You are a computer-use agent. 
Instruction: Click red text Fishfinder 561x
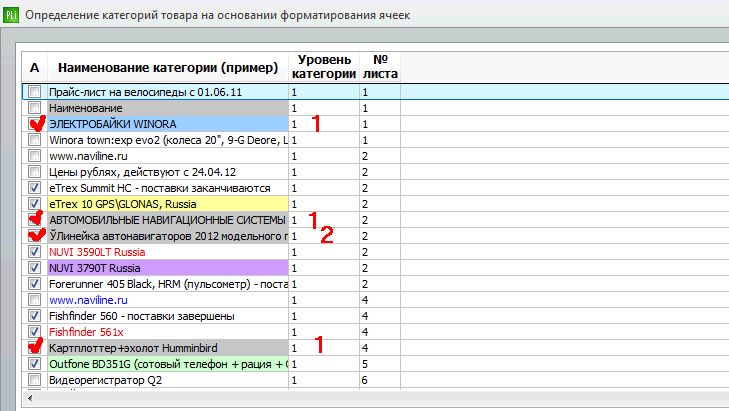tap(86, 332)
